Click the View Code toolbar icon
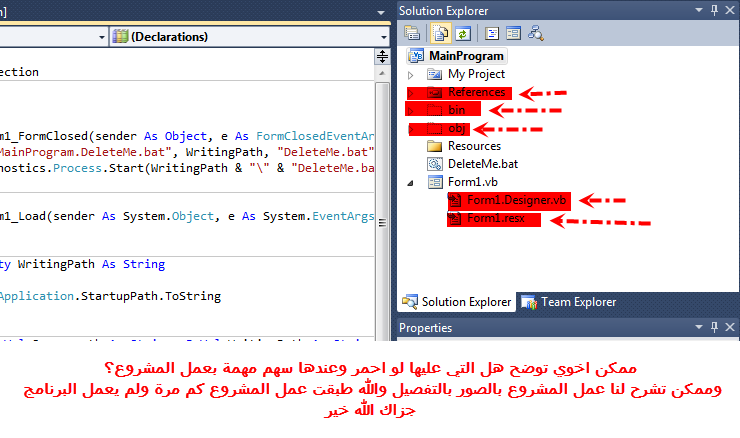The image size is (740, 438). pos(491,33)
